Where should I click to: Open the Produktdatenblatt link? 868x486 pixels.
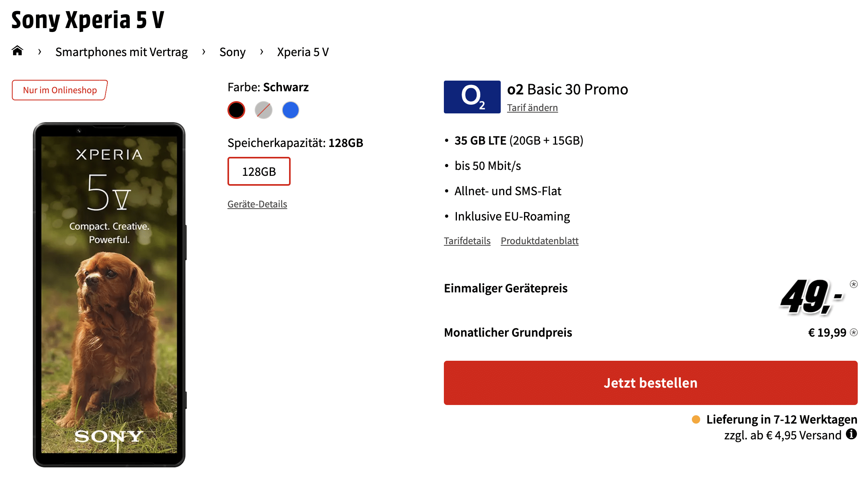click(x=539, y=241)
